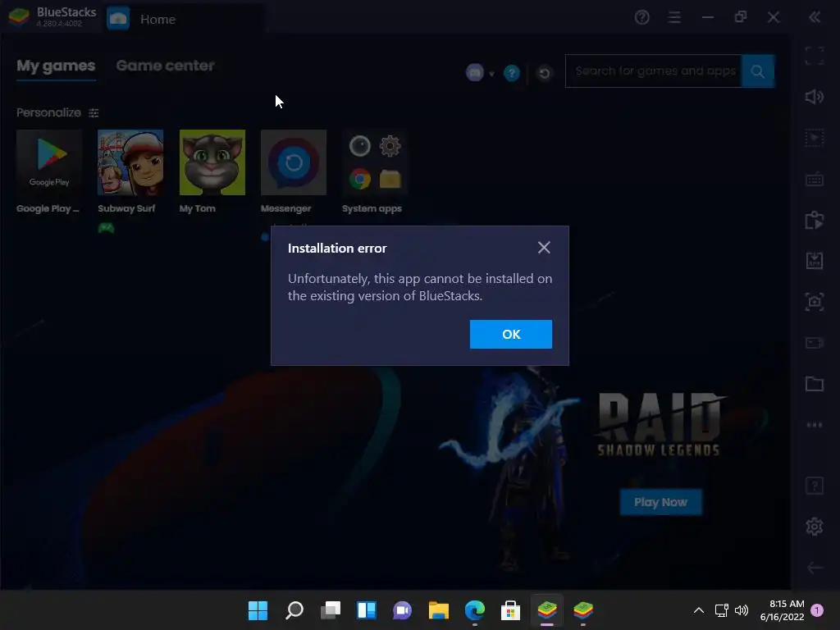Open the taskbar clock showing 8:15 AM
The image size is (840, 630).
click(x=782, y=610)
